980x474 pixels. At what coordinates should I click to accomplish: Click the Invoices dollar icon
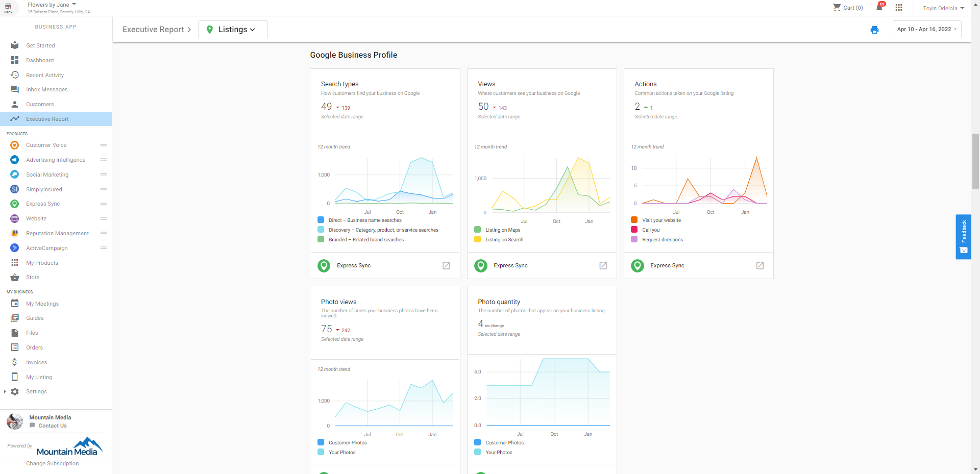tap(15, 362)
